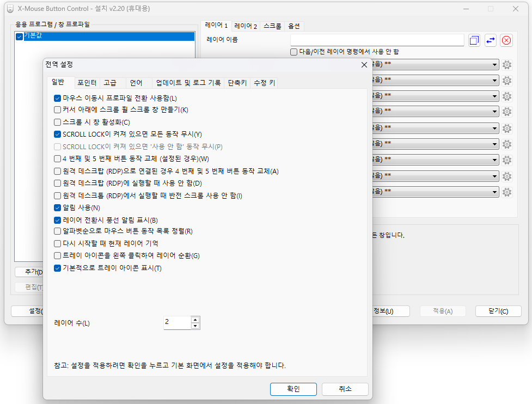Open the 단축키 tab
The image size is (532, 404).
[x=237, y=83]
